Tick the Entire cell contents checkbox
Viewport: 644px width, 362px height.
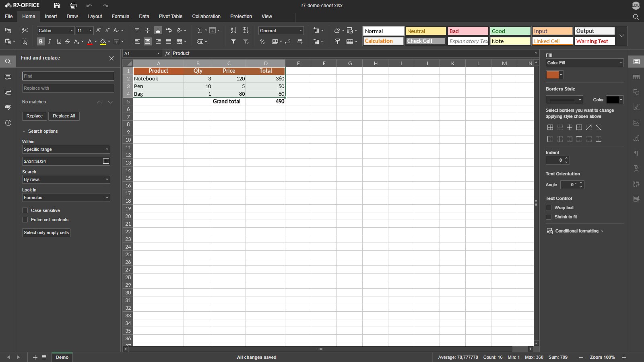25,220
